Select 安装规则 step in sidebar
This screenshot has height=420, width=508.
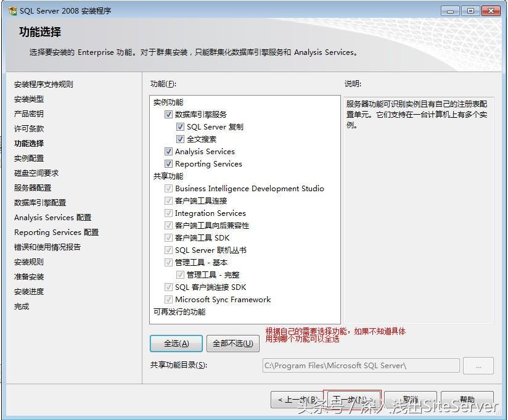tap(29, 262)
